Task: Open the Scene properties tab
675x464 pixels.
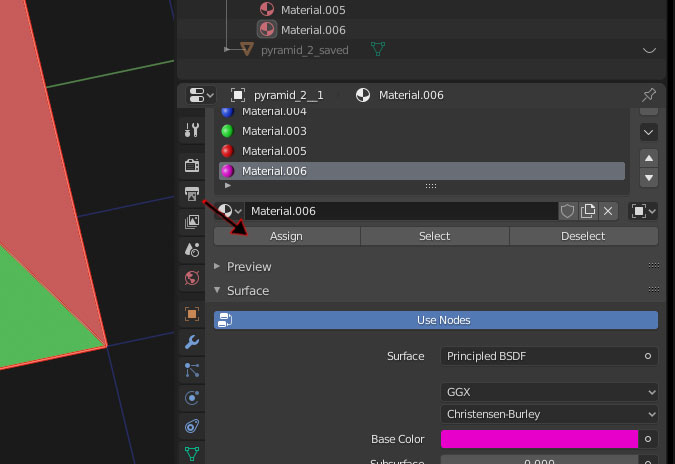Action: coord(192,250)
